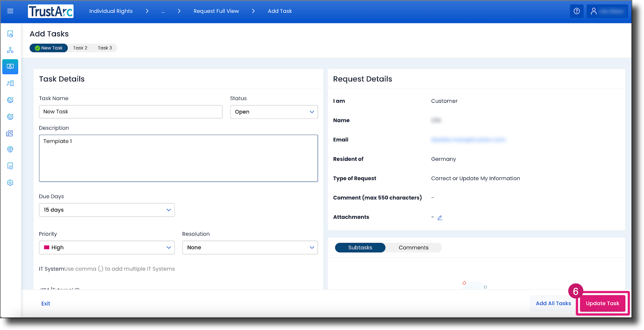Open the user profile menu
The height and width of the screenshot is (330, 644).
[607, 11]
